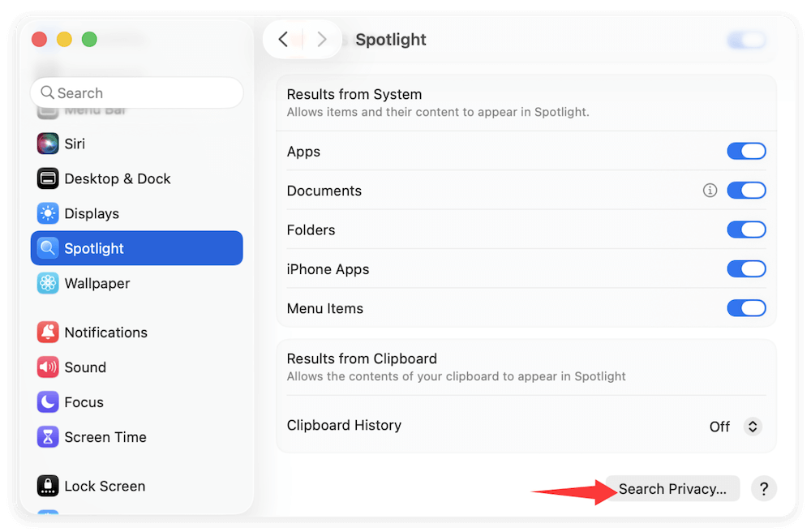Image resolution: width=811 pixels, height=532 pixels.
Task: Click the Spotlight title heading
Action: click(390, 39)
